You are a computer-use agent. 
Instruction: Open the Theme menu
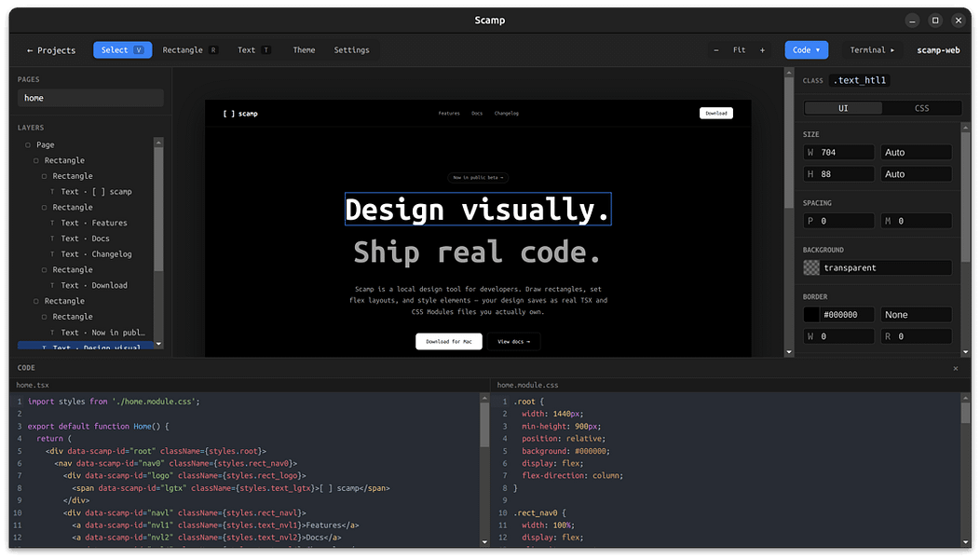click(x=304, y=50)
